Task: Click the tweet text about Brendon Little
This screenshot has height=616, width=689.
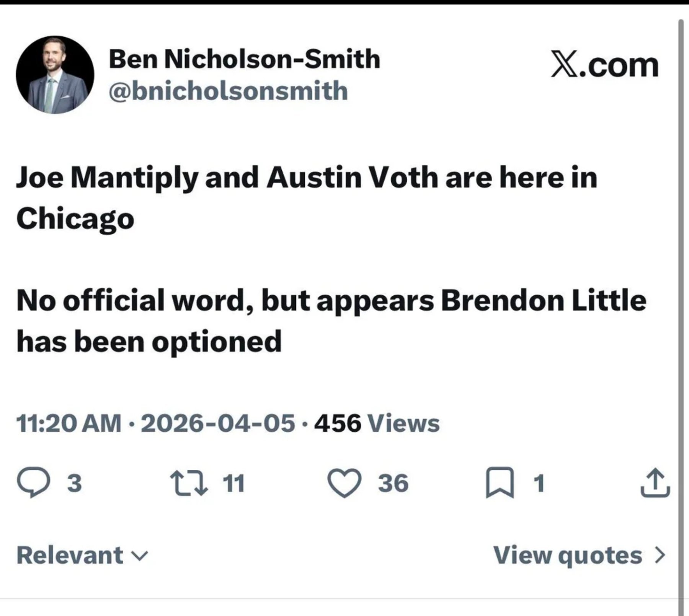Action: coord(331,321)
